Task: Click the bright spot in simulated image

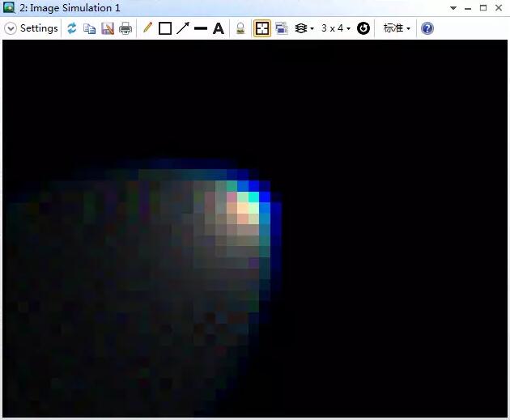Action: tap(244, 208)
